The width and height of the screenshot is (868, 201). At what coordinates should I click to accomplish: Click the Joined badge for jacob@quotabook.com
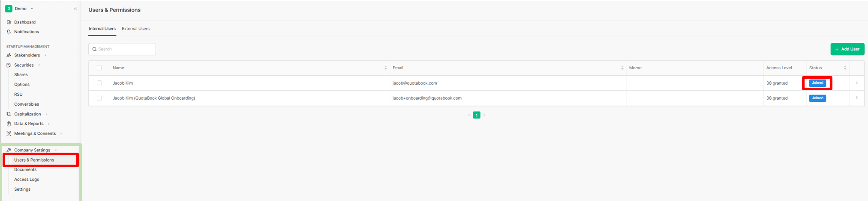(x=817, y=83)
